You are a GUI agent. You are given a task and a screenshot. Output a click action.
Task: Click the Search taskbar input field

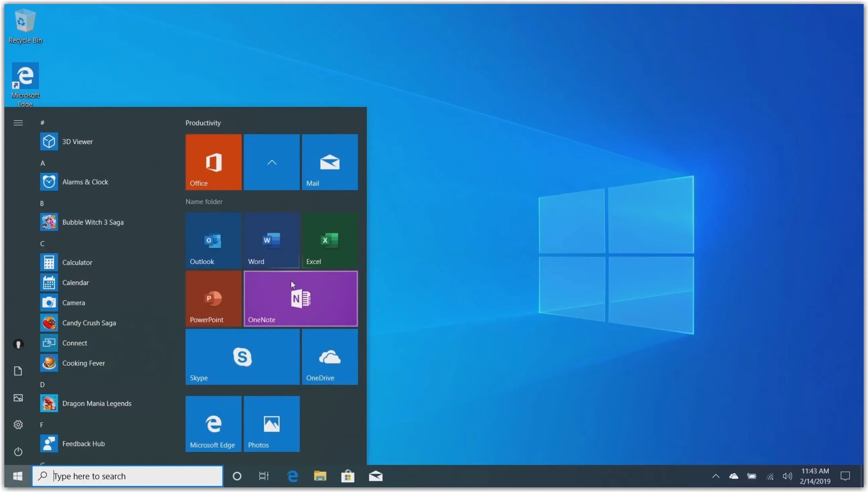pos(128,476)
